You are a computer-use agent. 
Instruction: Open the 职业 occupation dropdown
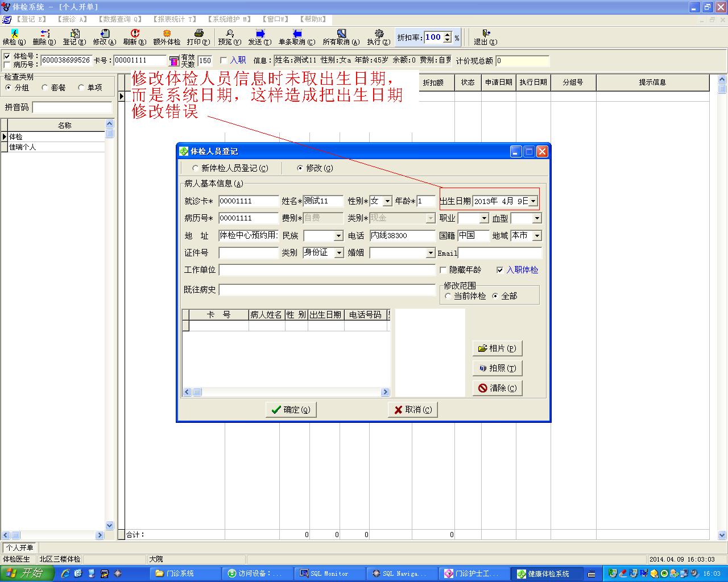pos(484,218)
